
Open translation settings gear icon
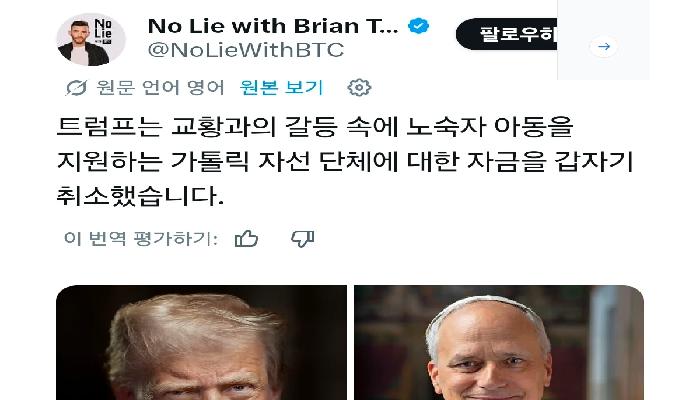359,87
